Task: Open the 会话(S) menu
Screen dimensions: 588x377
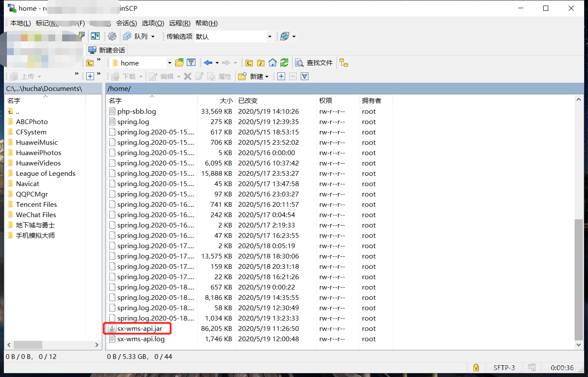Action: (x=126, y=23)
